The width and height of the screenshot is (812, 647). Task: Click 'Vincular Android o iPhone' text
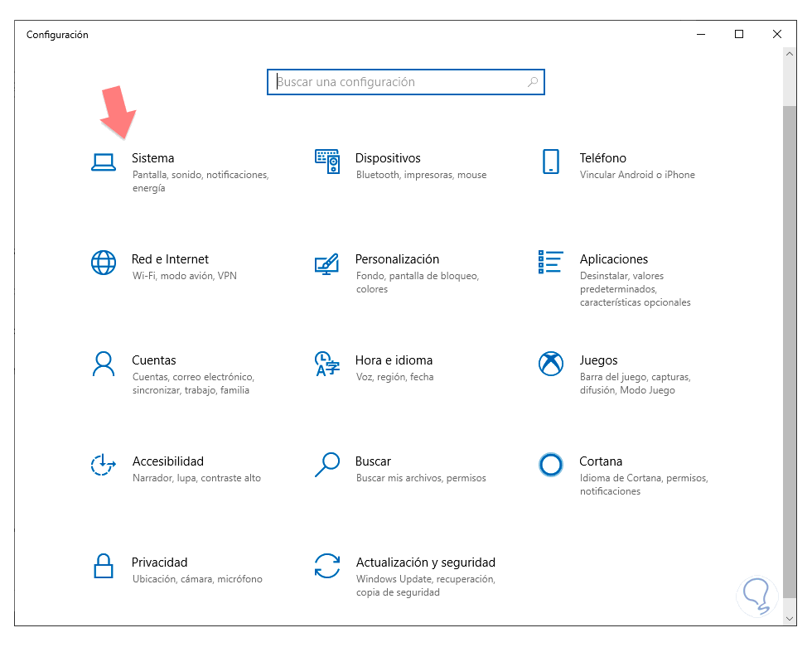[x=637, y=175]
